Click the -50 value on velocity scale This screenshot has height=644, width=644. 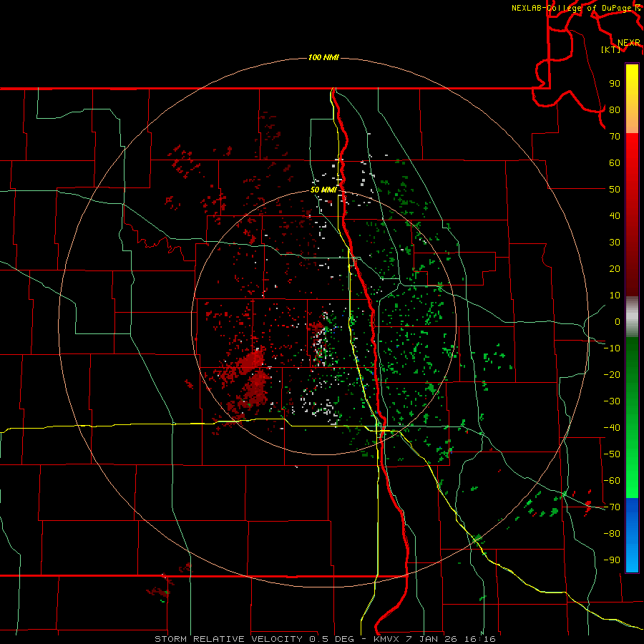(x=612, y=454)
